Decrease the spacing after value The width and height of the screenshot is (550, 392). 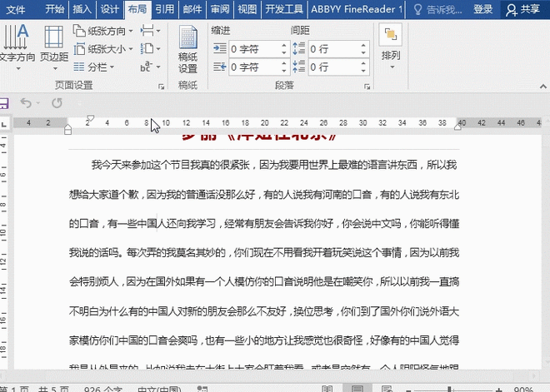(x=363, y=71)
